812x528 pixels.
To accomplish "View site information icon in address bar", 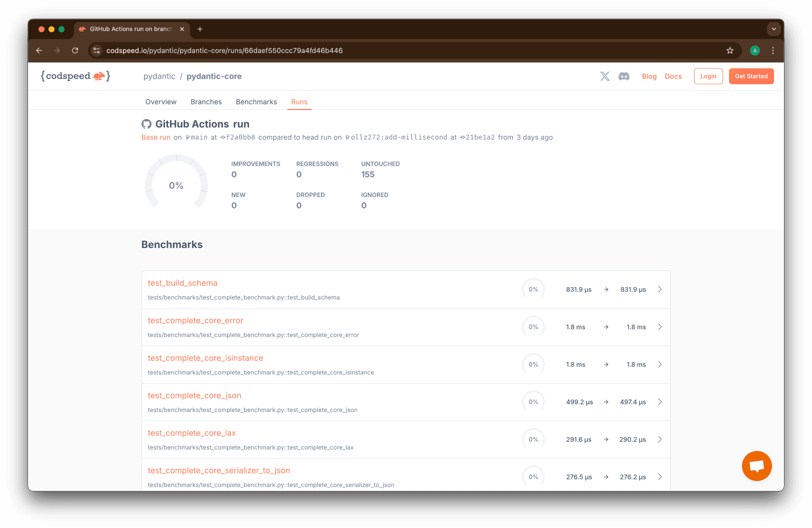I will 97,50.
